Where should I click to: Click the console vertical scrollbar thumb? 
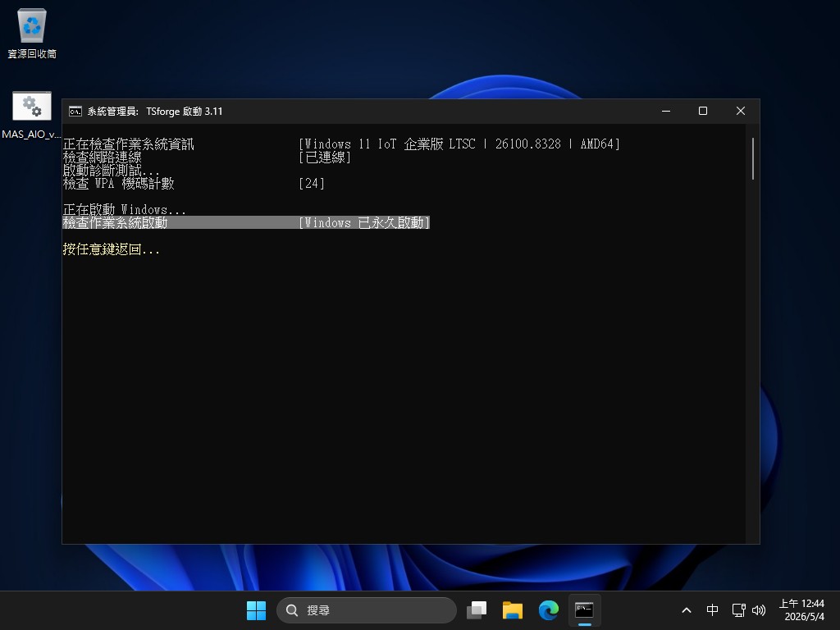pyautogui.click(x=753, y=158)
